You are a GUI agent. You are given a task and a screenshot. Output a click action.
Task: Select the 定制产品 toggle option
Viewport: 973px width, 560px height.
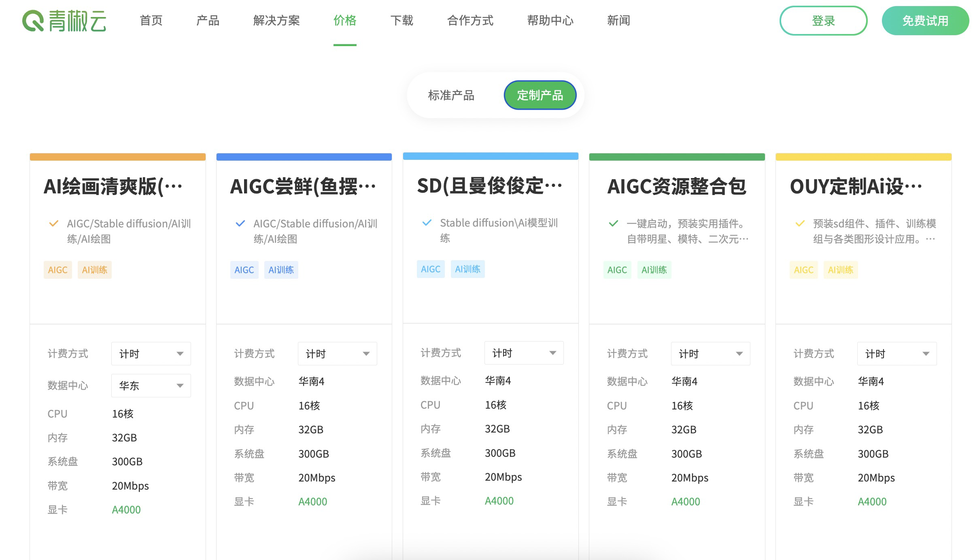pyautogui.click(x=540, y=95)
